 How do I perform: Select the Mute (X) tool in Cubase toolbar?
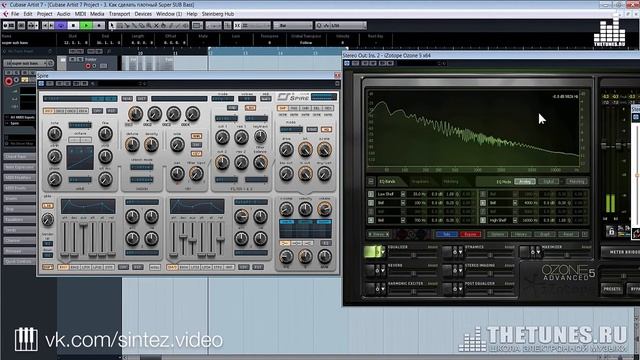pos(156,25)
